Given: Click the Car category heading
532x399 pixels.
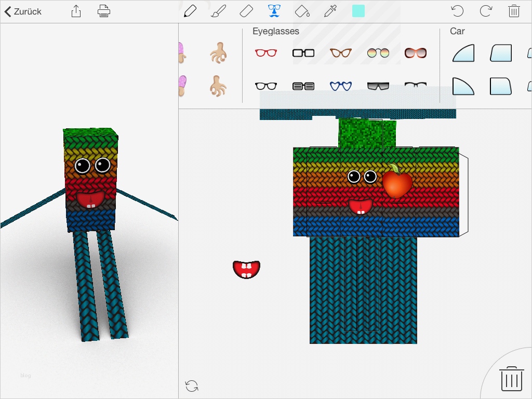Looking at the screenshot, I should [x=457, y=31].
